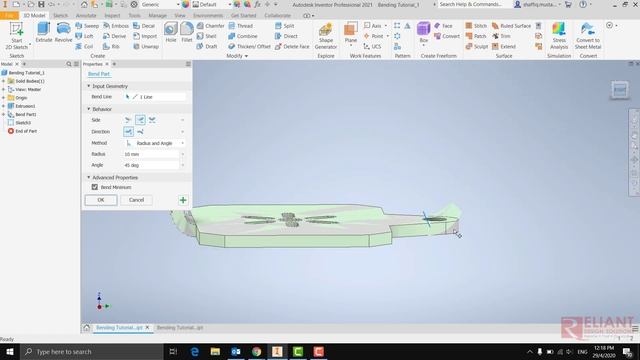Choose the Sweep tool
The image size is (640, 360).
(87, 26)
